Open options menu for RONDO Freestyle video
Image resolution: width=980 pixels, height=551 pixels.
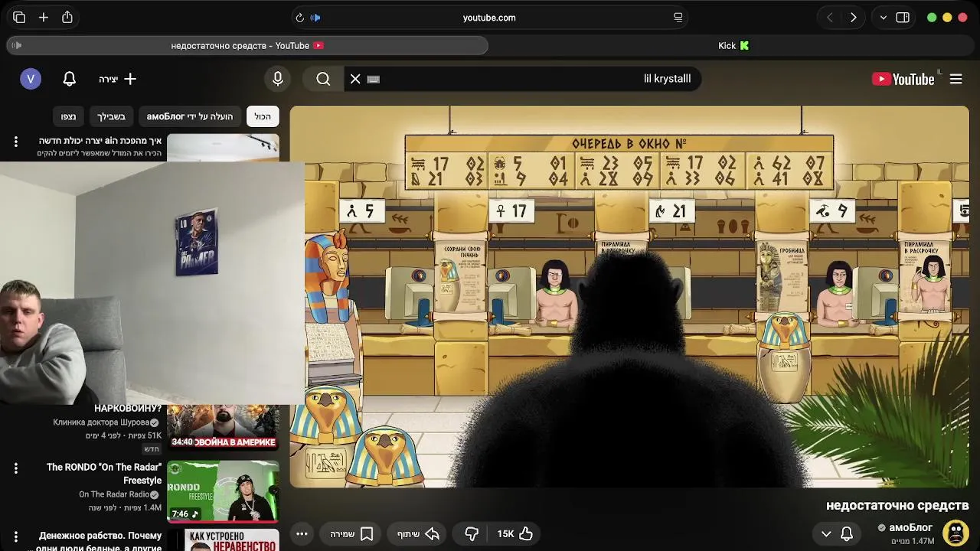(15, 468)
